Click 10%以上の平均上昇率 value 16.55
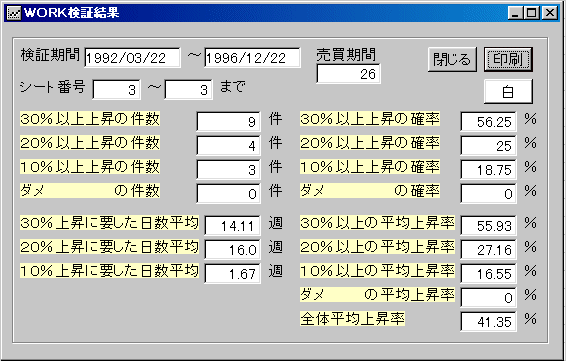 (x=488, y=274)
